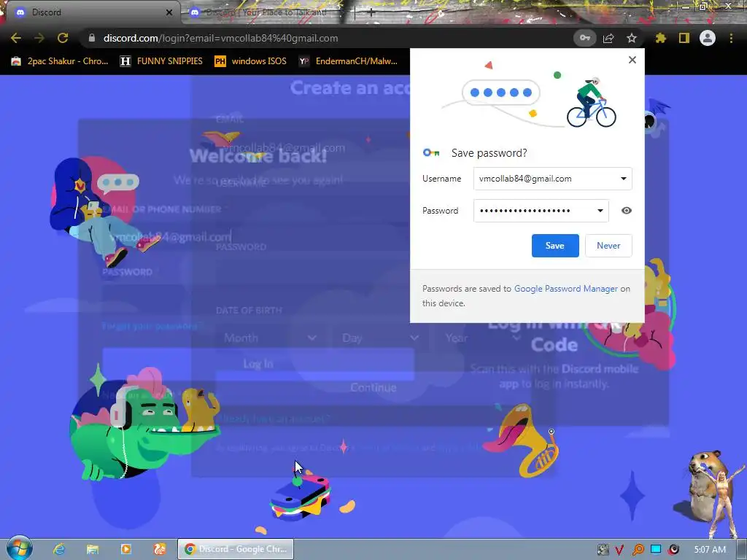This screenshot has width=747, height=560.
Task: Bookmark this page with the star icon
Action: pyautogui.click(x=632, y=38)
